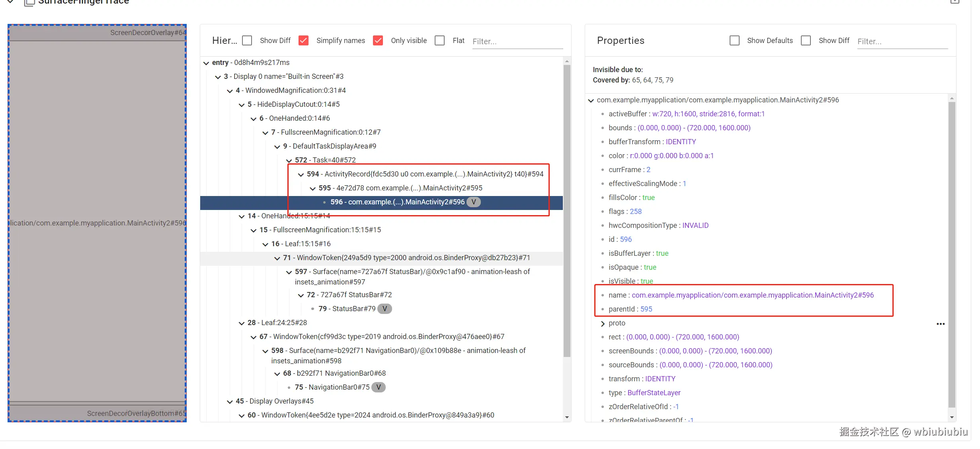Screen dimensions: 980x449
Task: Collapse the entry root tree node
Action: (206, 63)
